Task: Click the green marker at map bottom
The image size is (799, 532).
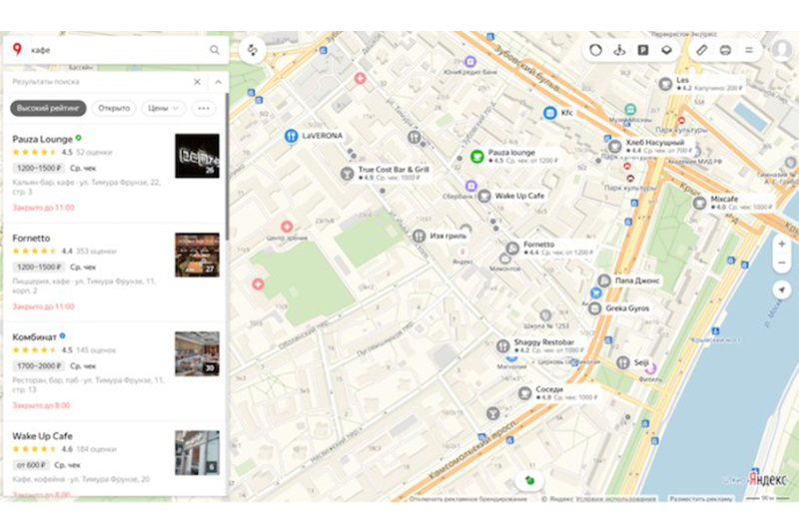Action: (x=529, y=480)
